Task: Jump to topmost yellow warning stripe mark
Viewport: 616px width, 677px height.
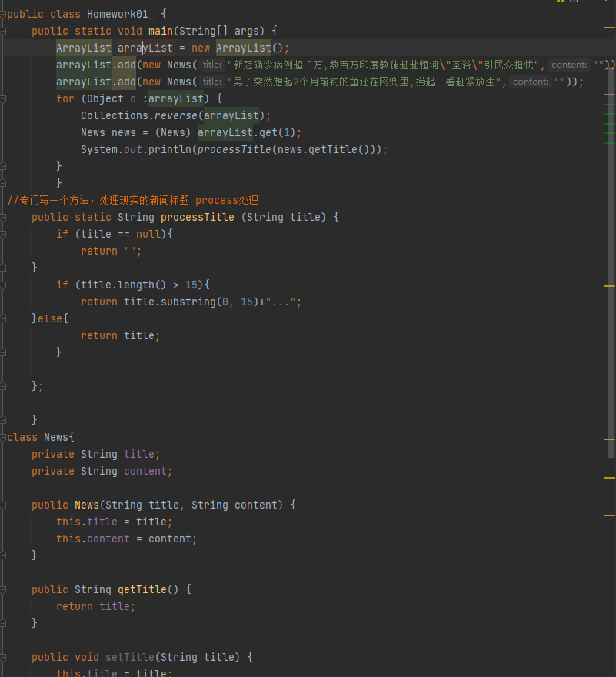Action: click(610, 28)
